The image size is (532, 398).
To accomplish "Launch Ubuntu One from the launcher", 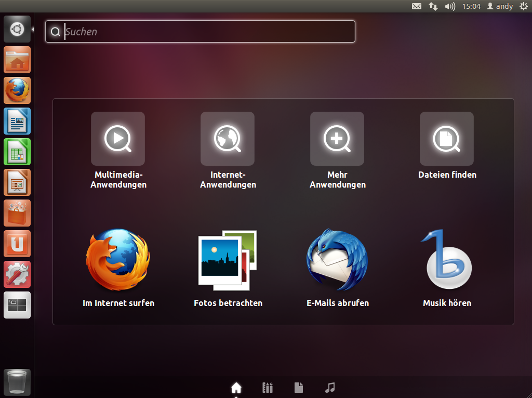I will pyautogui.click(x=17, y=244).
